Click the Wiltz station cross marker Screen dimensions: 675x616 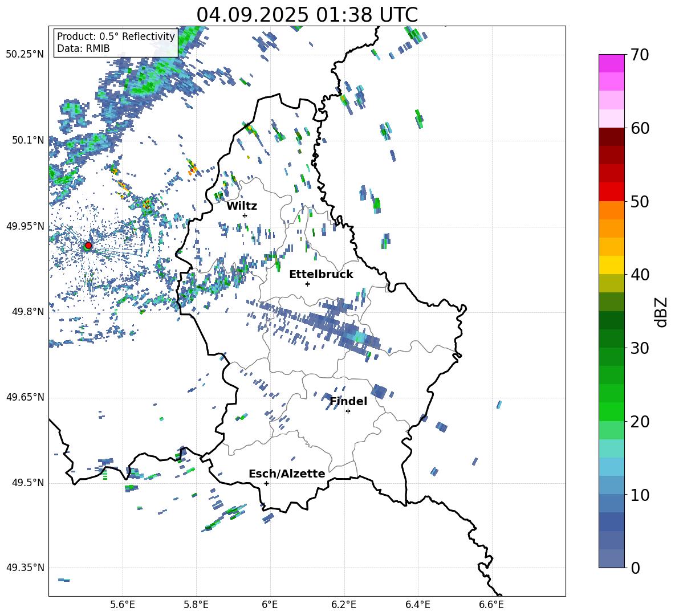245,215
